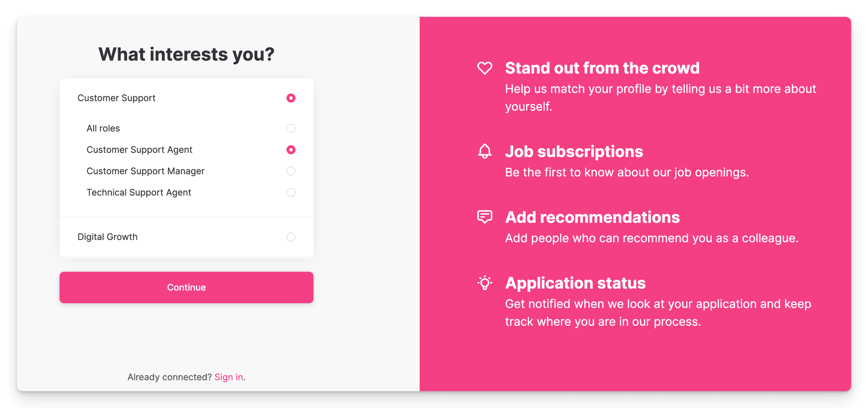Select the All roles radio option
This screenshot has height=408, width=868.
tap(291, 128)
